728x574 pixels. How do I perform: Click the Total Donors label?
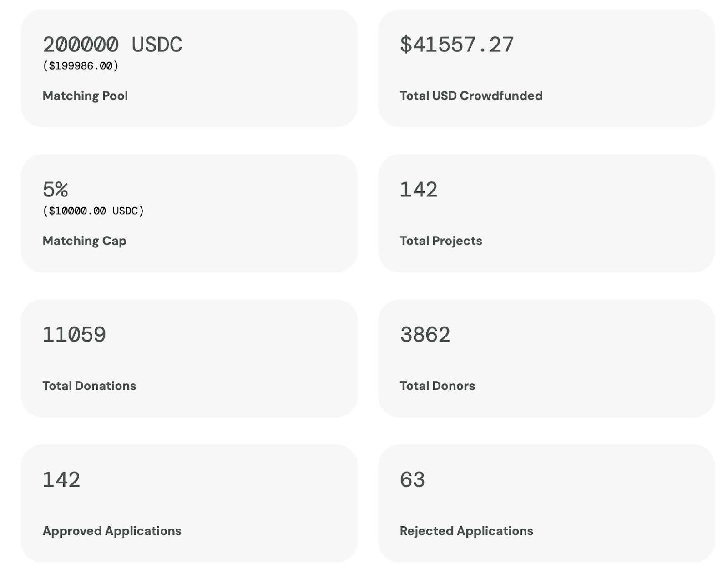437,386
